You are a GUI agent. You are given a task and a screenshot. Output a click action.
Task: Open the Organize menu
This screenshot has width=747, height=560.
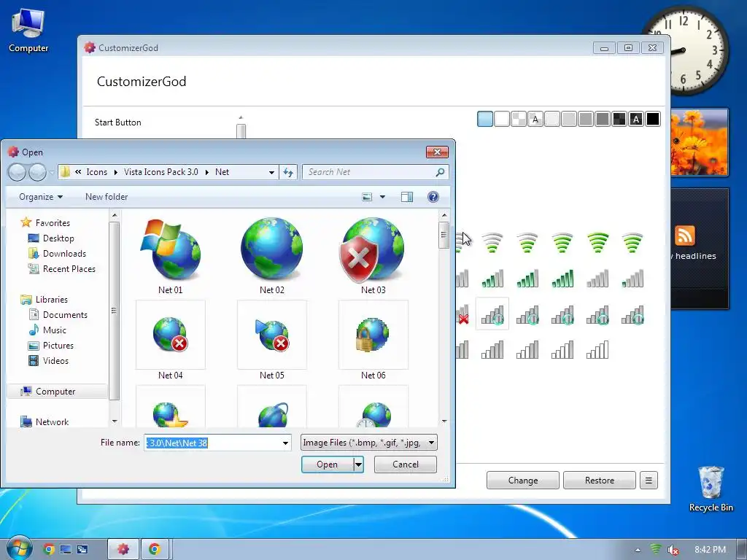(x=41, y=197)
